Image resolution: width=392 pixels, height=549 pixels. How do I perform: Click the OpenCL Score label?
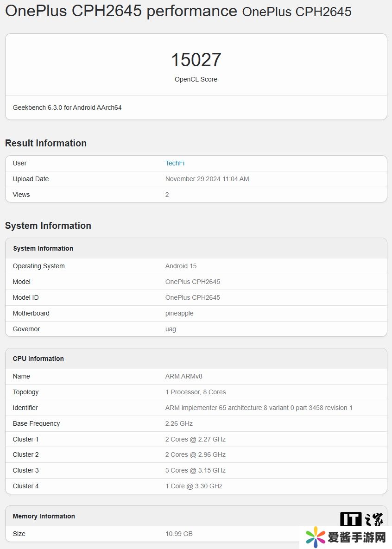[x=196, y=79]
